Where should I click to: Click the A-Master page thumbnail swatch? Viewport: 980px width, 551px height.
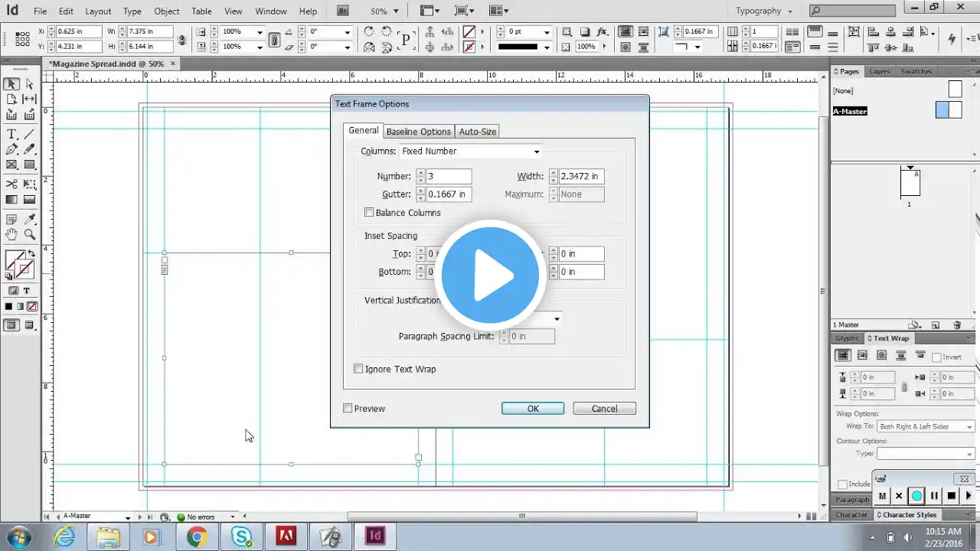point(948,110)
